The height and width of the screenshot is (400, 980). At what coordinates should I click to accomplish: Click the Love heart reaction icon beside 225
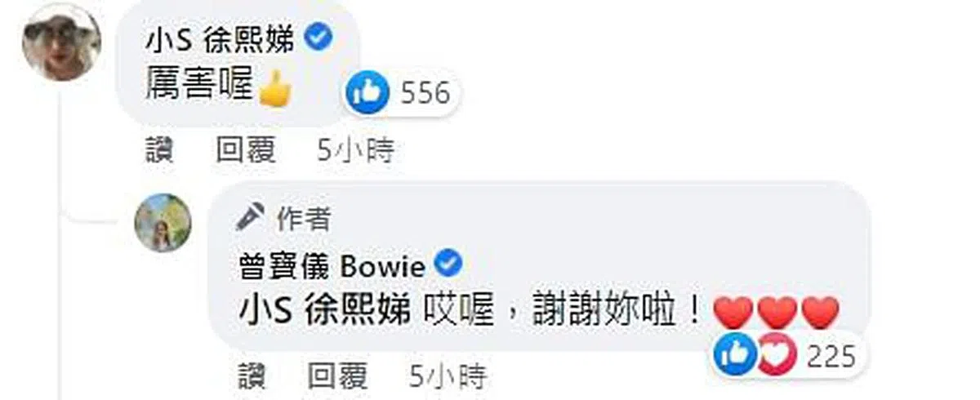click(774, 355)
